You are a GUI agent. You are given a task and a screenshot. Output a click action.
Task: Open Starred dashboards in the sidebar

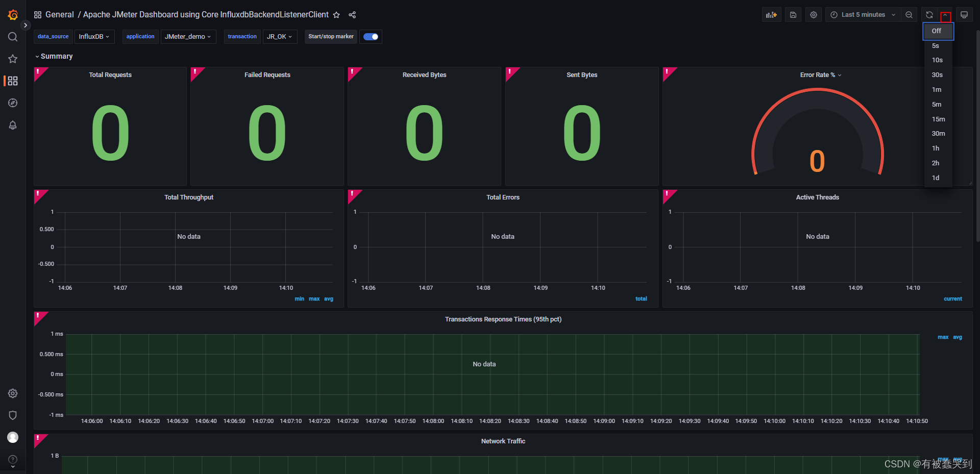[x=13, y=59]
